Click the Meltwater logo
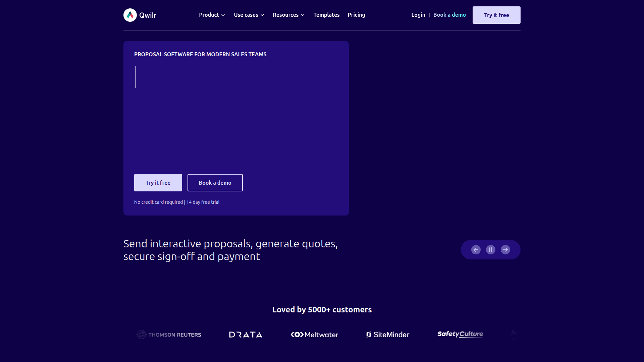The width and height of the screenshot is (644, 362). [x=314, y=335]
